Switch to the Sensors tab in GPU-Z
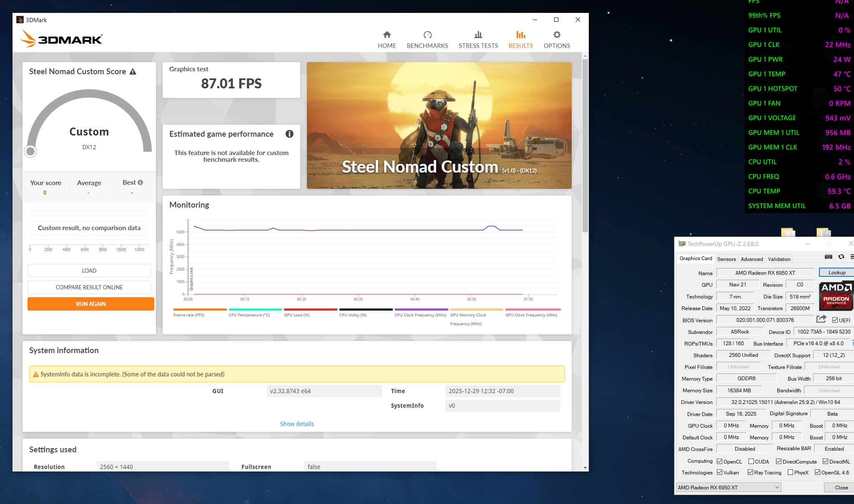 coord(726,259)
